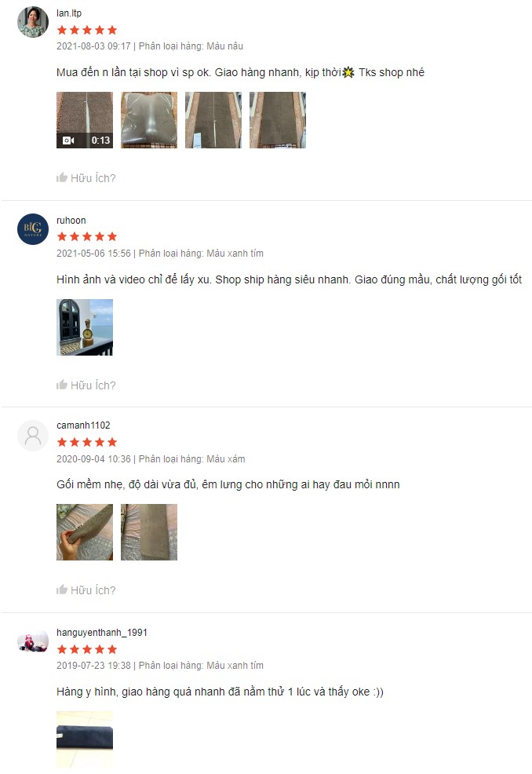Open the third photo in lan.ltp's review
The image size is (532, 774).
(213, 120)
